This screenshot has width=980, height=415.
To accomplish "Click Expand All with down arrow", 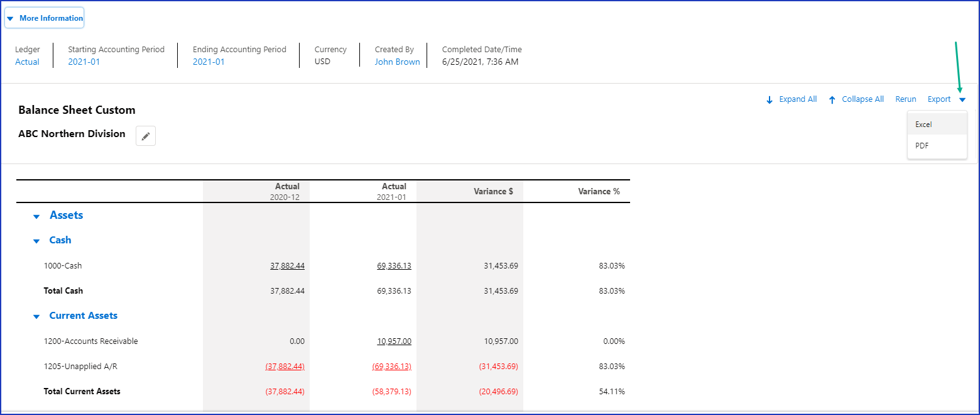I will [792, 99].
